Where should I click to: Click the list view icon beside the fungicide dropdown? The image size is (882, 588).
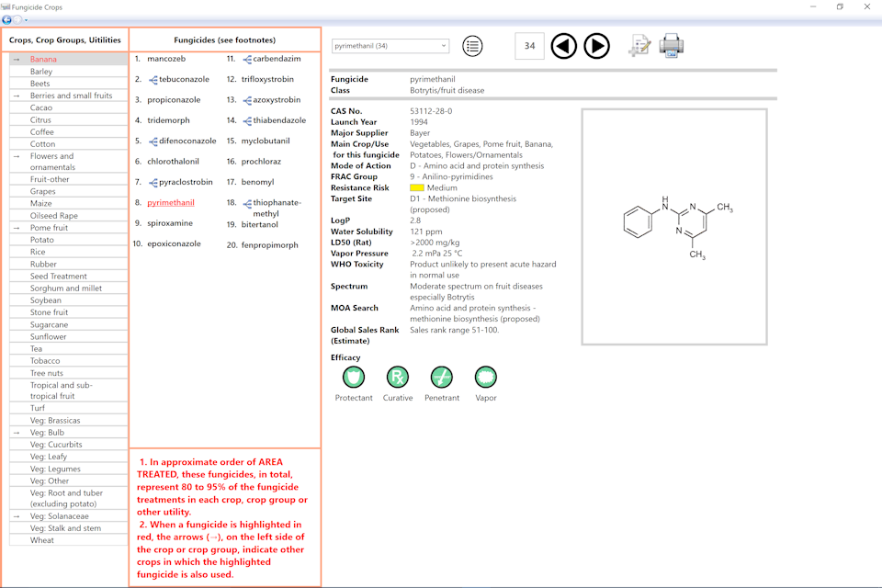(x=472, y=45)
